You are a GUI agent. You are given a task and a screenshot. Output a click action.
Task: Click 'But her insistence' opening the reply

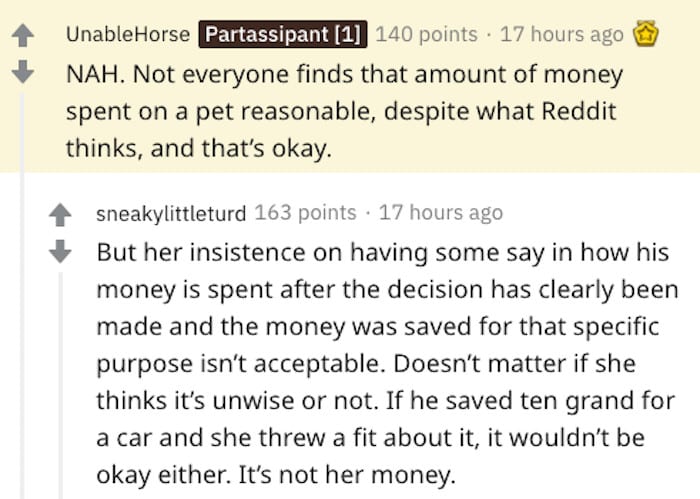click(x=176, y=254)
